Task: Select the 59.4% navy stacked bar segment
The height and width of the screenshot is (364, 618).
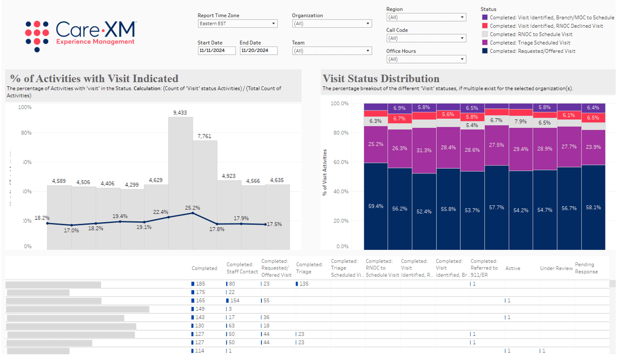Action: [x=376, y=206]
